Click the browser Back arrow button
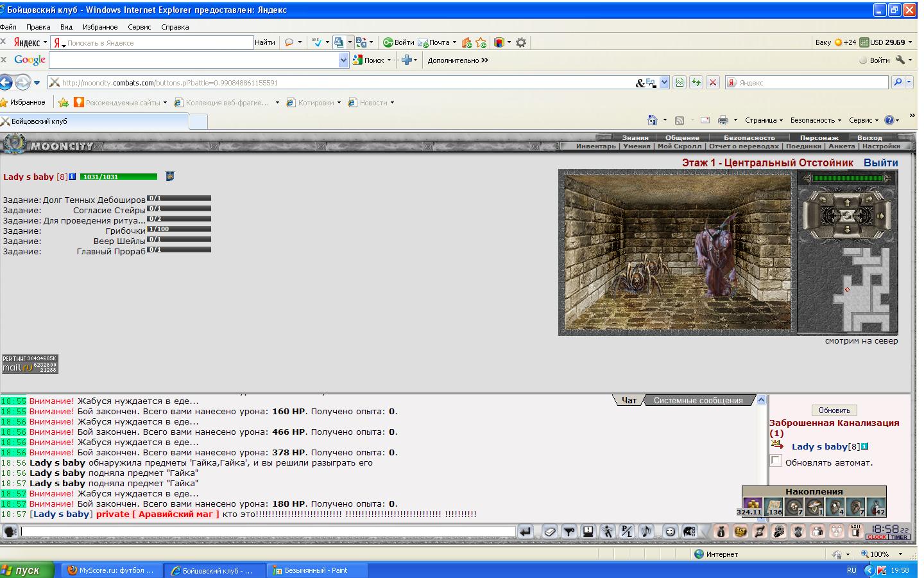This screenshot has height=578, width=924. pyautogui.click(x=6, y=82)
